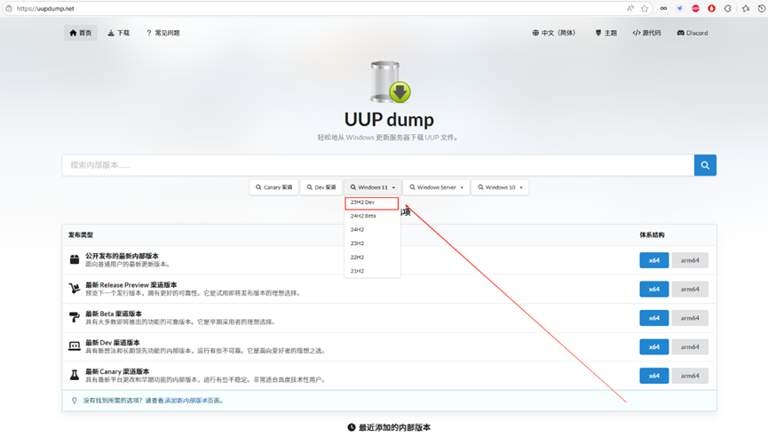Click the public release box icon
Viewport: 768px width, 437px height.
[74, 260]
